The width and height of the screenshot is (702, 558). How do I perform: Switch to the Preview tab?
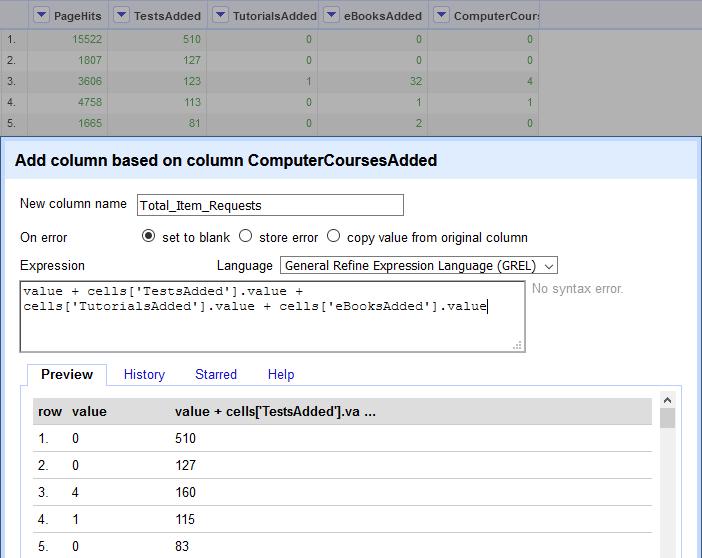click(67, 374)
